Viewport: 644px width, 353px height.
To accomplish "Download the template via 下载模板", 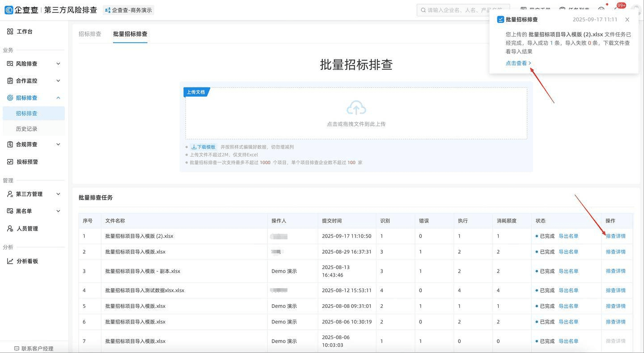I will tap(203, 147).
